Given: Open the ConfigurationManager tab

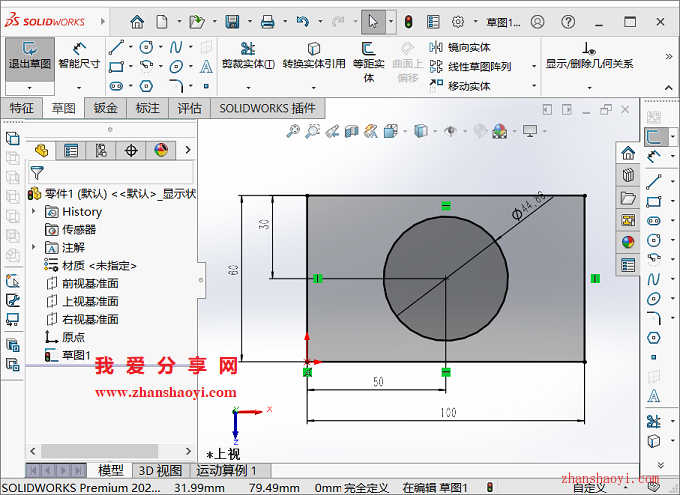Looking at the screenshot, I should (101, 151).
